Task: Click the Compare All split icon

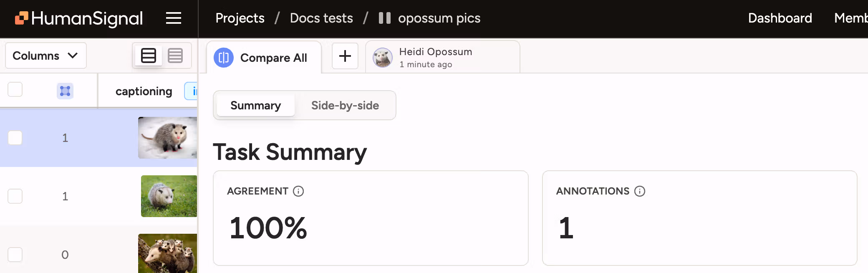Action: pyautogui.click(x=223, y=58)
